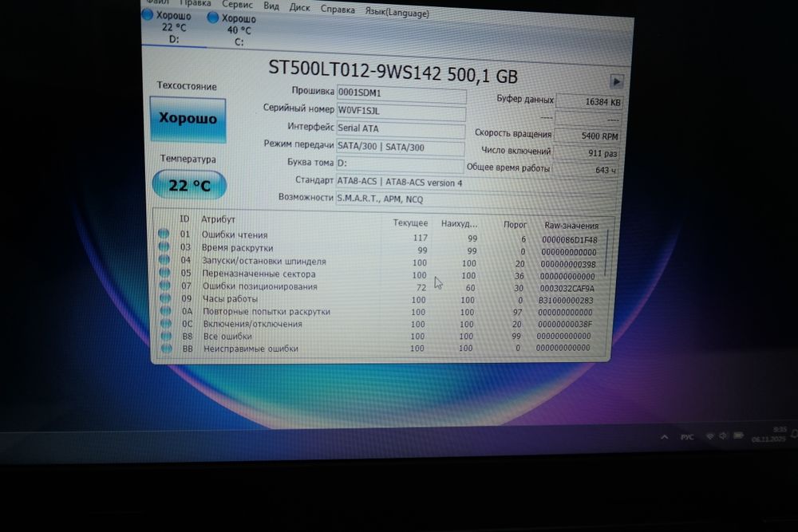This screenshot has height=532, width=798.
Task: Click raw value 0003032CAF9A
Action: click(x=567, y=289)
